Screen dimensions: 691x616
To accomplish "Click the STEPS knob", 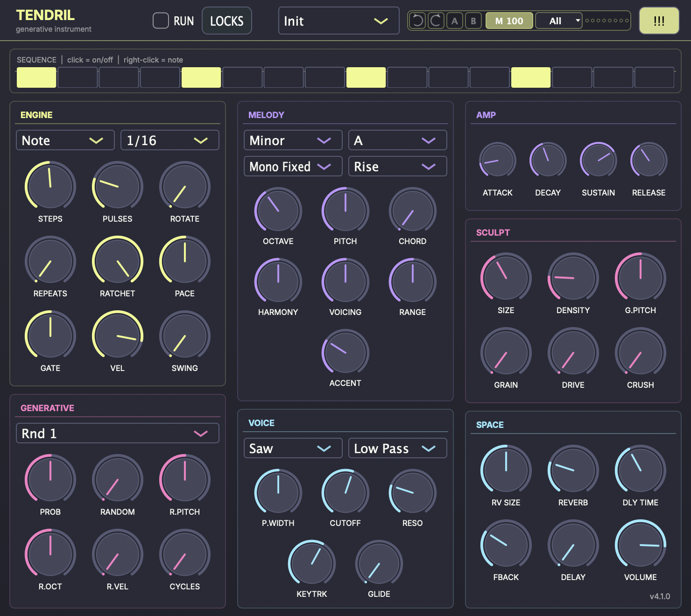I will tap(50, 186).
